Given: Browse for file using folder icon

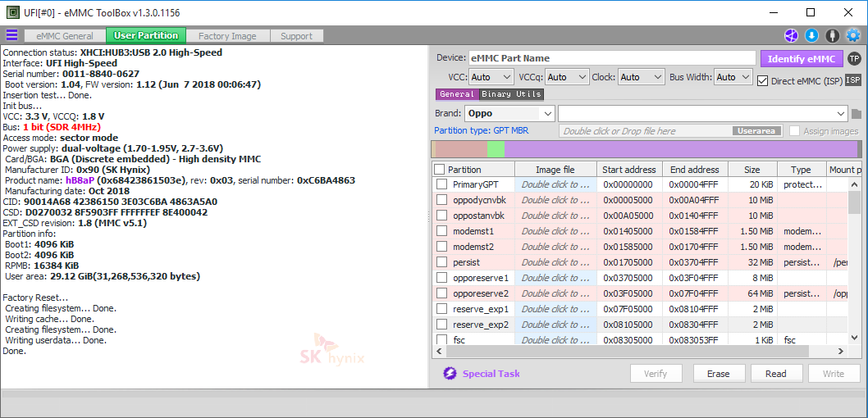Looking at the screenshot, I should pyautogui.click(x=857, y=114).
